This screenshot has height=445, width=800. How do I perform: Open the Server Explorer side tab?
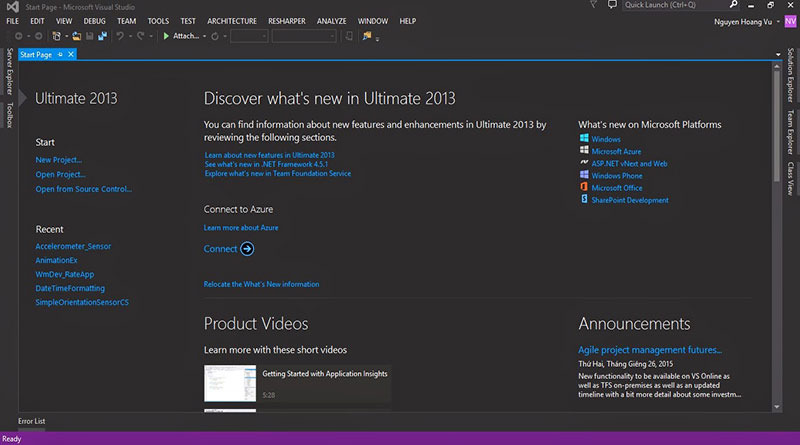point(9,71)
